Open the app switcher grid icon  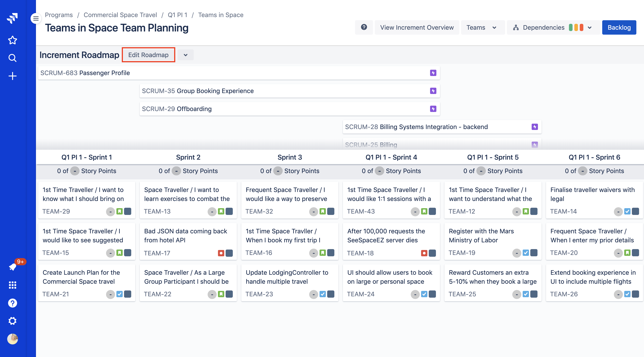tap(12, 285)
